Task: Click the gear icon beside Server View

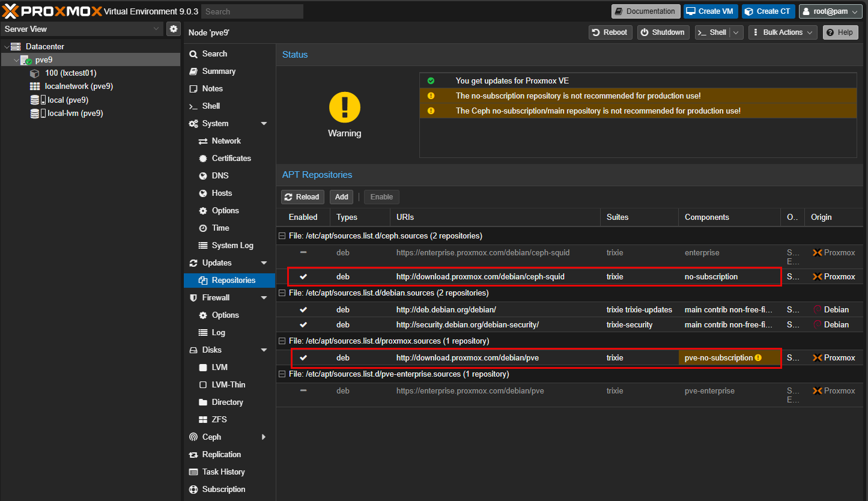Action: [x=174, y=29]
